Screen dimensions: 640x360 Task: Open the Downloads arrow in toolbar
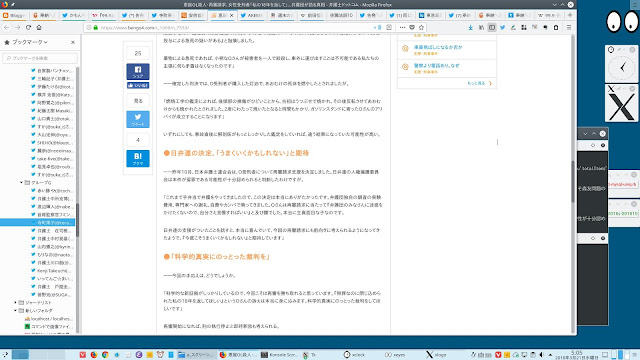point(471,27)
